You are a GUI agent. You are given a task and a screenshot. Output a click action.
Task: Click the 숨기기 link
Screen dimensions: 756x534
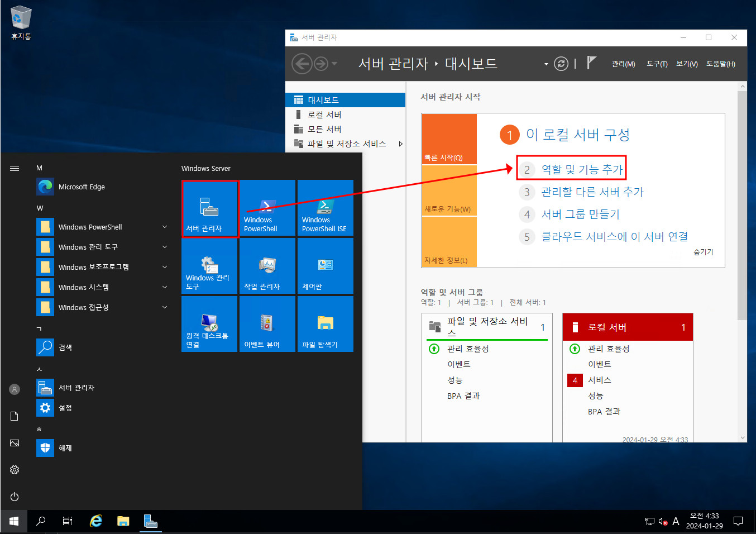704,252
